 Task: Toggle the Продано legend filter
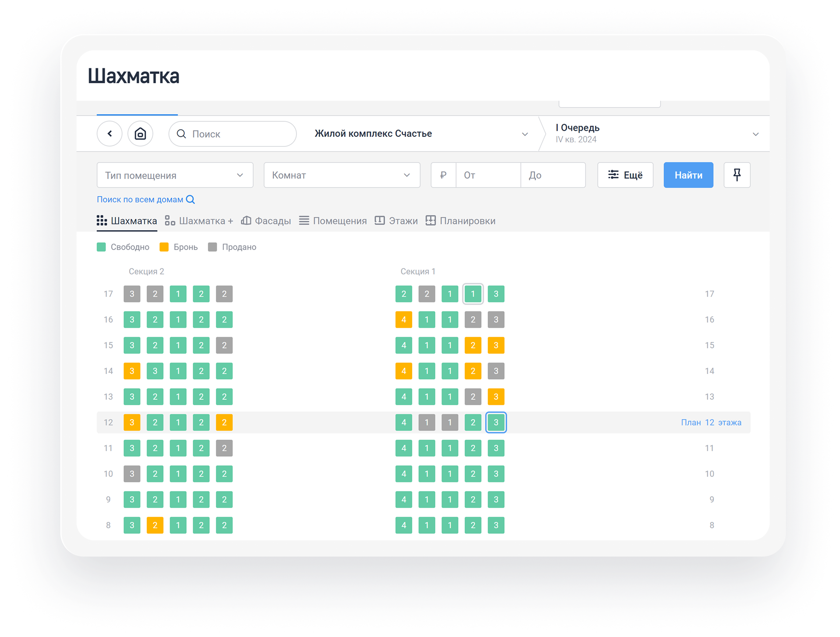pos(233,247)
